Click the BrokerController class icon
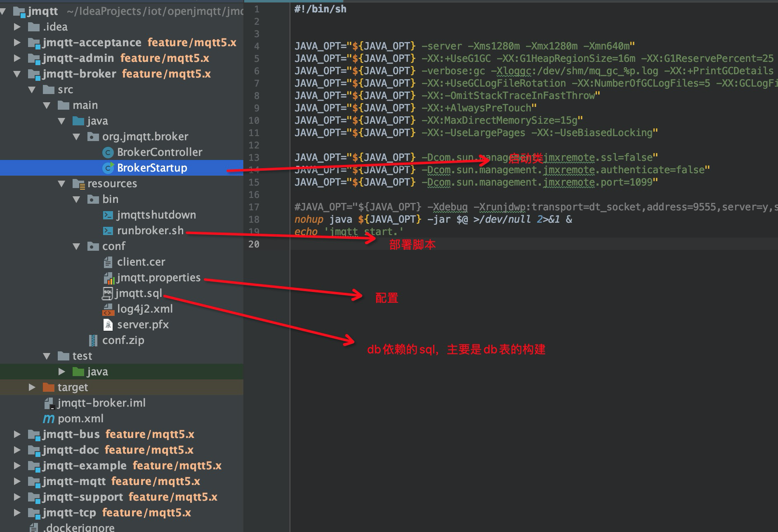This screenshot has width=778, height=532. click(108, 153)
